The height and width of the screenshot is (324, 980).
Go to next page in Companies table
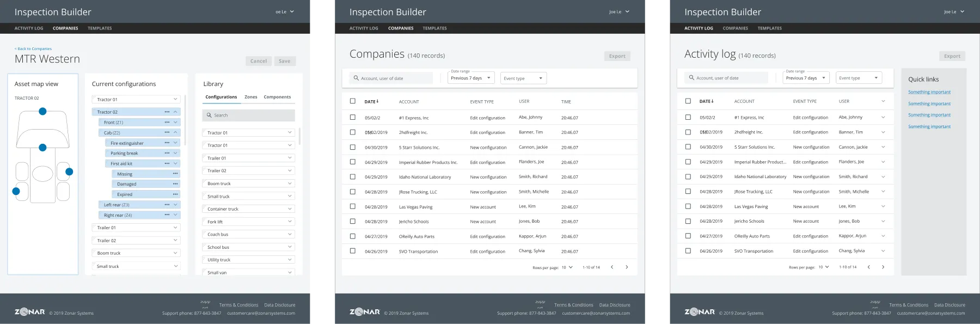(x=627, y=267)
